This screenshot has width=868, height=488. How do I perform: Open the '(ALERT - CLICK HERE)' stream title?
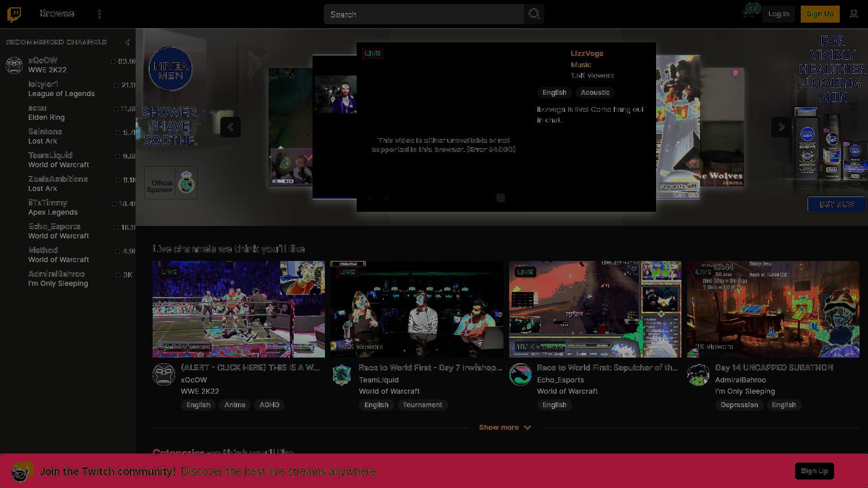click(x=250, y=368)
